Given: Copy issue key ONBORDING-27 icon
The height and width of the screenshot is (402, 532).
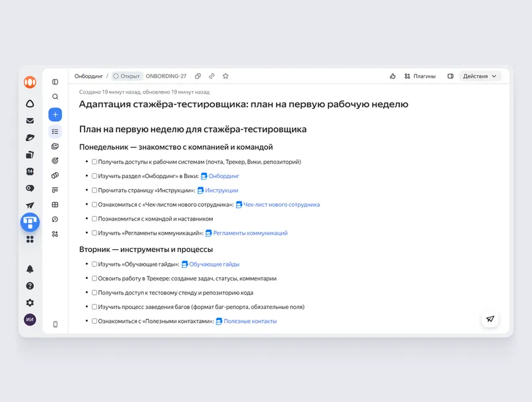Looking at the screenshot, I should tap(198, 76).
